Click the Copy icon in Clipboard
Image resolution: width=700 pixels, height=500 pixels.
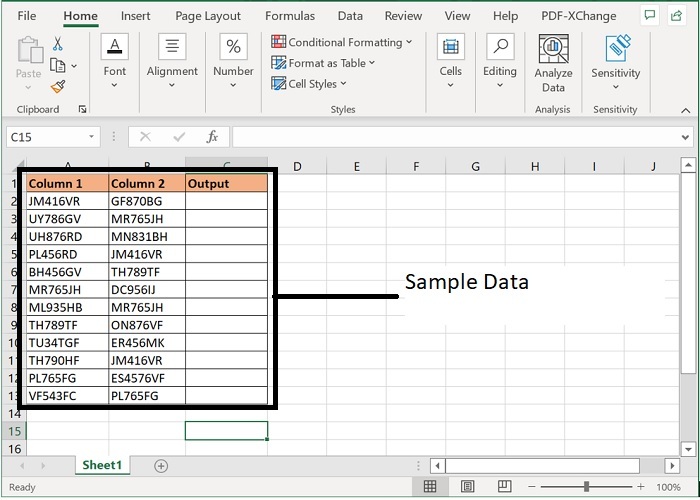click(57, 66)
